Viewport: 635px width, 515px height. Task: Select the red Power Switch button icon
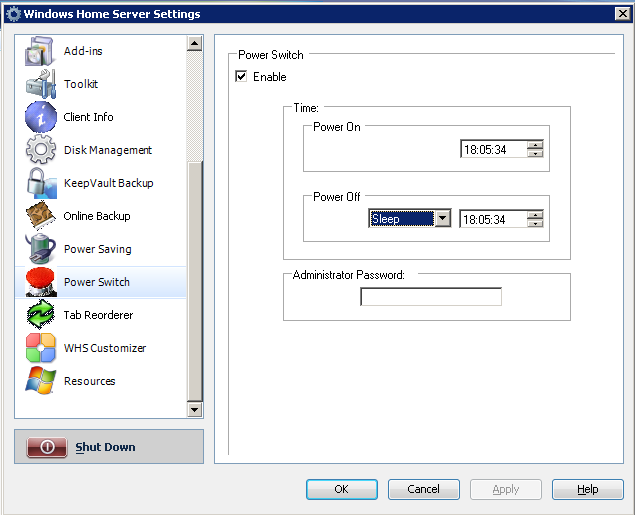[x=40, y=282]
